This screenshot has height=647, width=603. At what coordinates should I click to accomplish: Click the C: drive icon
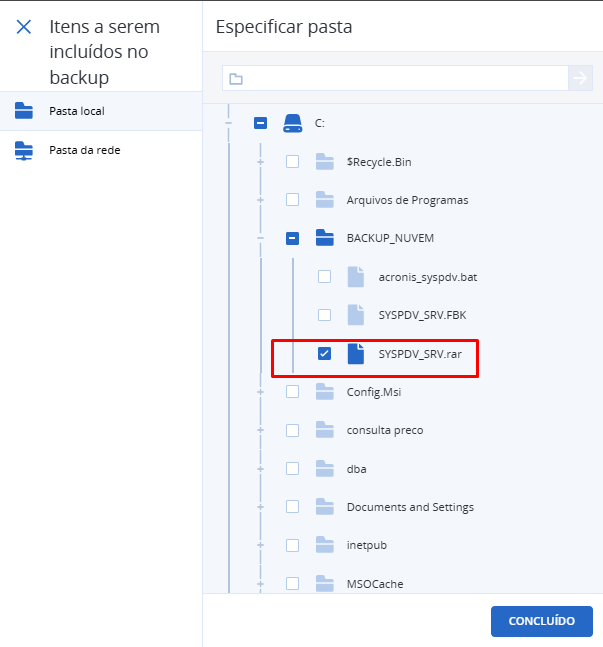click(x=292, y=123)
